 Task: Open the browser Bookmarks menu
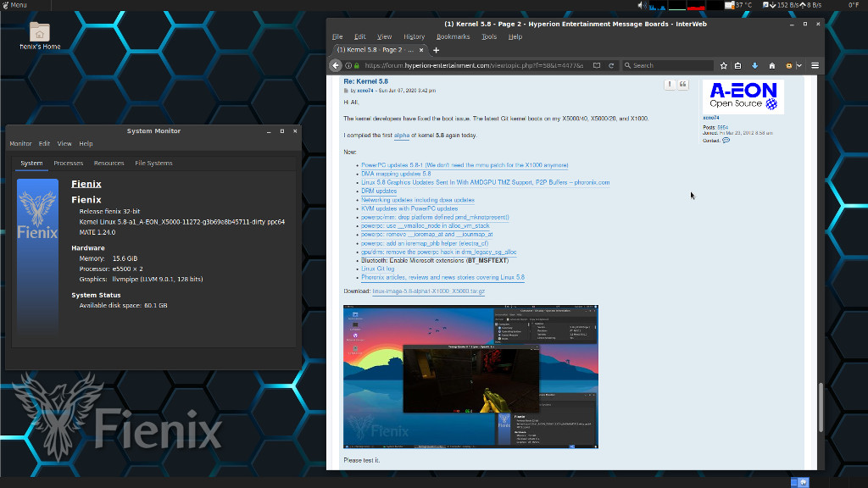click(453, 36)
